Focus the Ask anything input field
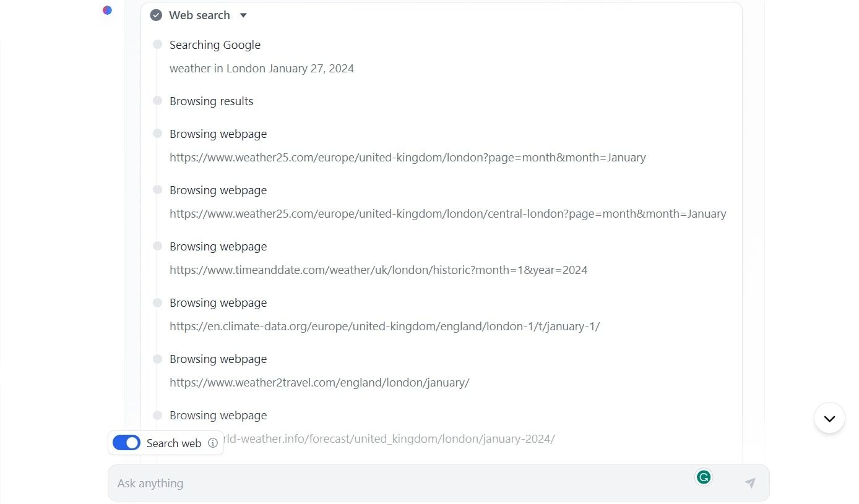Image resolution: width=859 pixels, height=504 pixels. coord(396,483)
